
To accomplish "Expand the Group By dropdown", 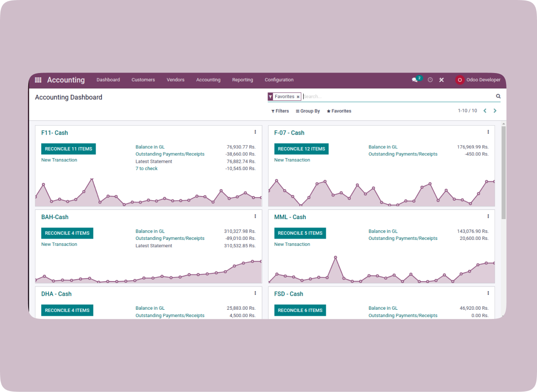I will point(308,111).
